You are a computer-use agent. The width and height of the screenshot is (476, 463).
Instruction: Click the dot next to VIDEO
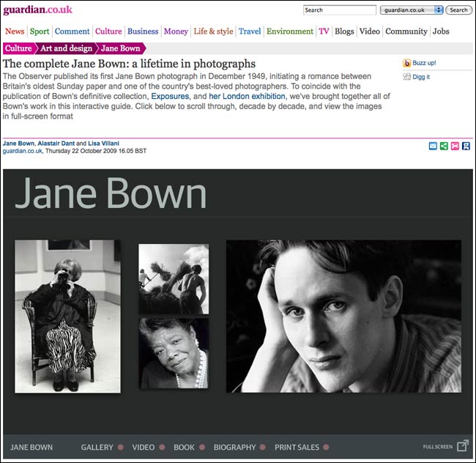[162, 447]
